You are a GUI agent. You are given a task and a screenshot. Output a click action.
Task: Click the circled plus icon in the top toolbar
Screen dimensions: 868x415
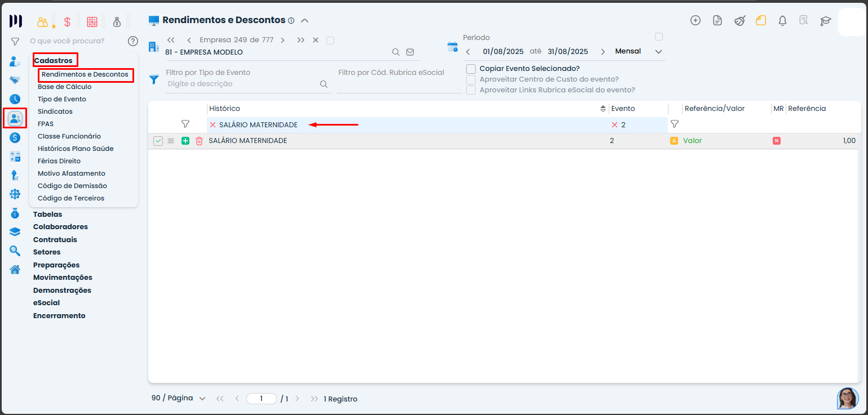tap(696, 21)
